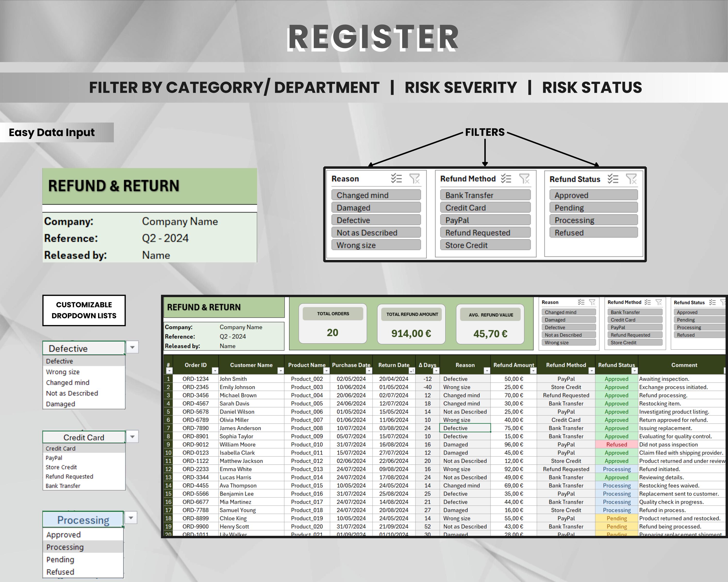Toggle the PayPal filter in the Refund Method slicer
This screenshot has width=728, height=582.
pos(485,220)
